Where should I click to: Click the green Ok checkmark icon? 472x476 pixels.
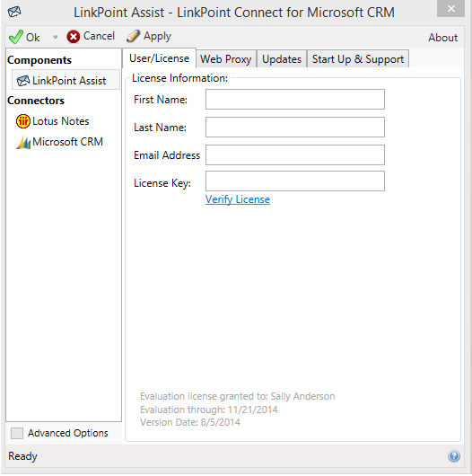pyautogui.click(x=16, y=37)
